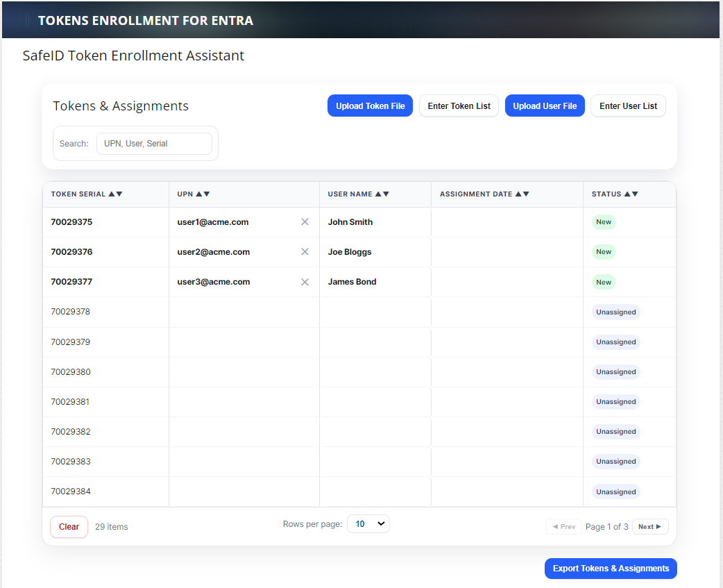Clear user3@acme.com assignment with X icon
Viewport: 723px width, 588px height.
pos(305,282)
